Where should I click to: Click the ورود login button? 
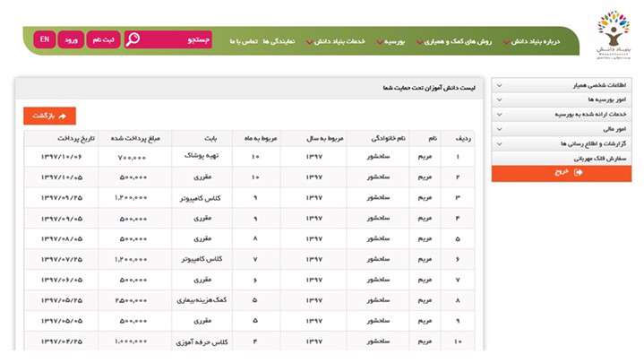[x=71, y=40]
